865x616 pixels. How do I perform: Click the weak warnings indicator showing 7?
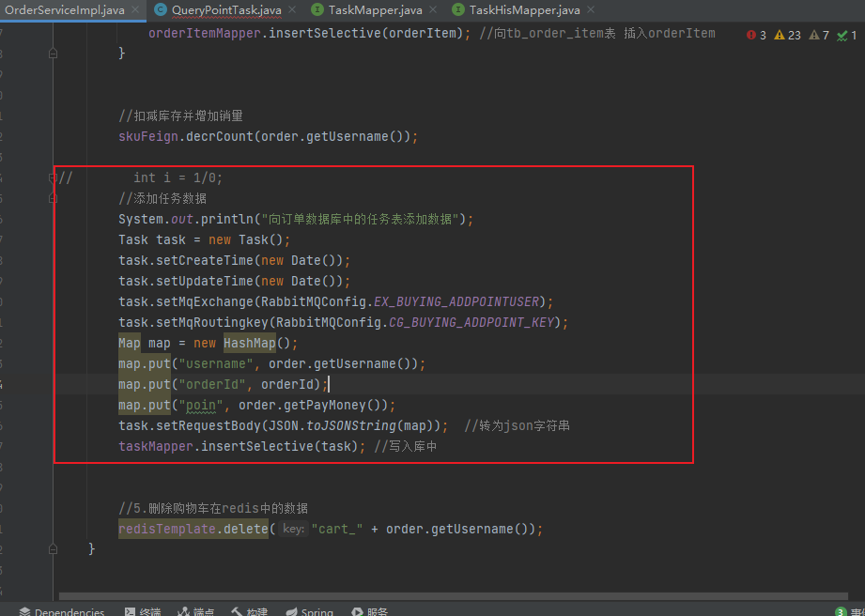pos(819,36)
